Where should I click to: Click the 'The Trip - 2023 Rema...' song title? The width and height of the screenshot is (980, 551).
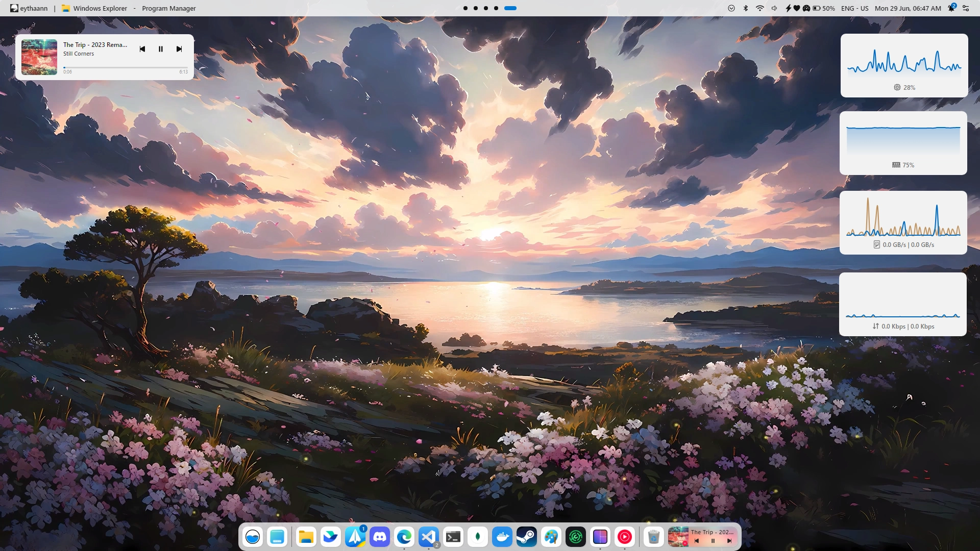click(x=95, y=45)
